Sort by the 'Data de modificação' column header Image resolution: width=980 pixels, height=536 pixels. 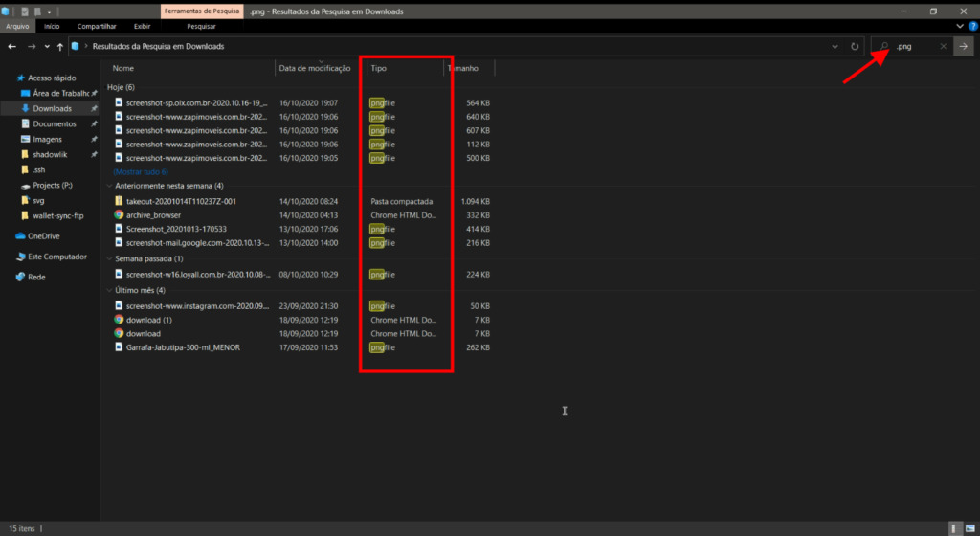click(x=316, y=68)
